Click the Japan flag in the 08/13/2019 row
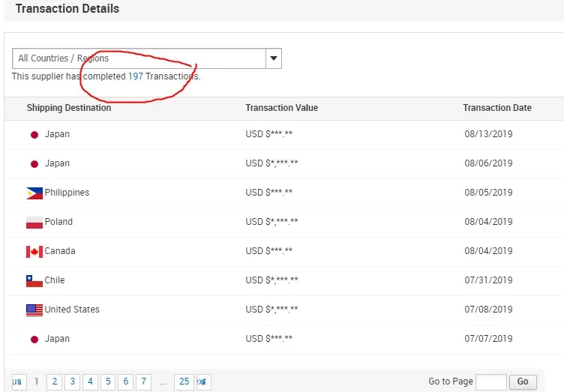 click(x=34, y=135)
